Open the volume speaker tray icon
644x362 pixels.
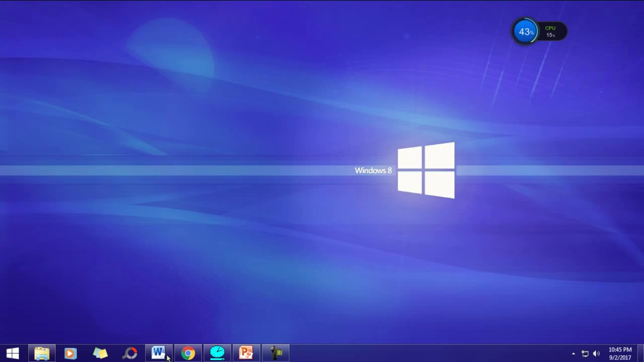[x=597, y=354]
